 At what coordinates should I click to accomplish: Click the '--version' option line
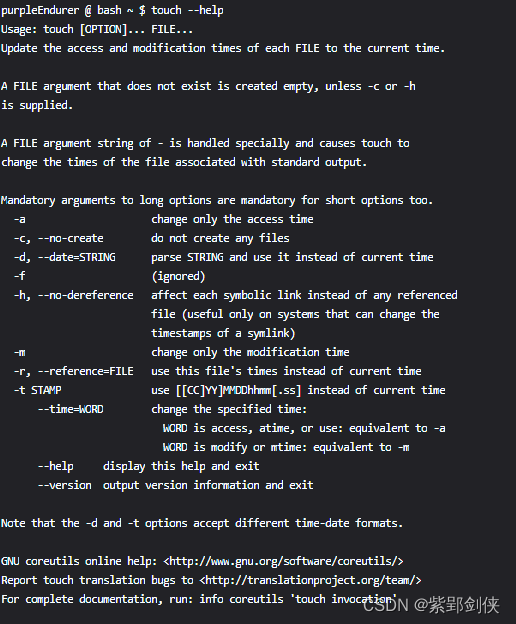click(x=175, y=486)
